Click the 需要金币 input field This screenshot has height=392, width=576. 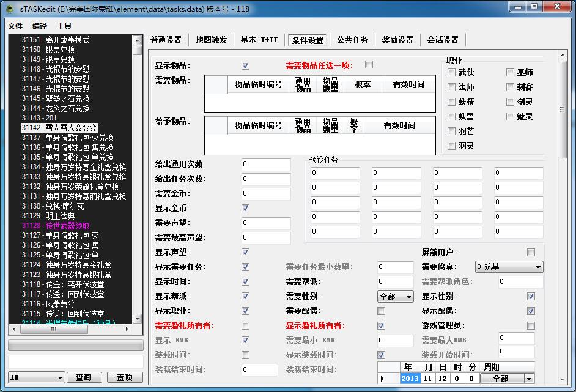266,194
